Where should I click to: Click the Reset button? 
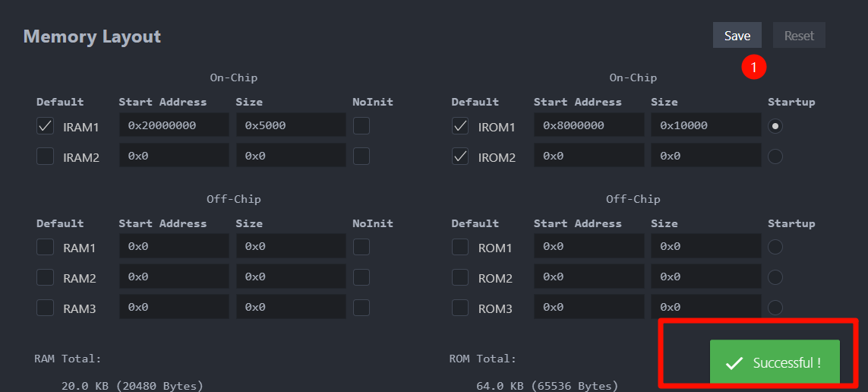coord(799,36)
